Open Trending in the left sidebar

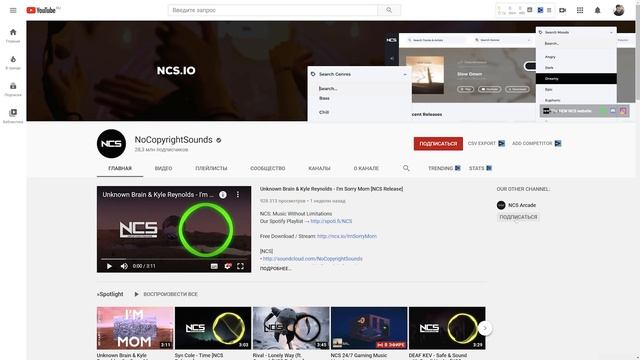pos(13,62)
